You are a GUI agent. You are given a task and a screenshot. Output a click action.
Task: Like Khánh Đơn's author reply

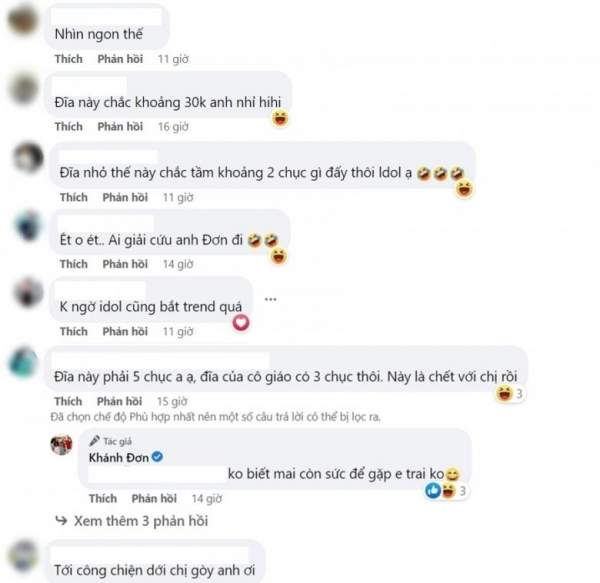(x=103, y=498)
